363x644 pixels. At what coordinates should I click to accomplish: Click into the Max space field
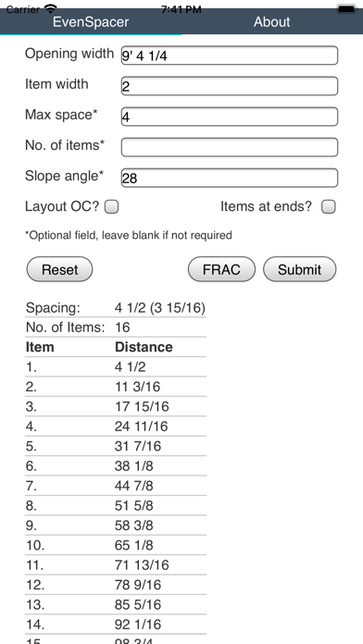coord(230,117)
